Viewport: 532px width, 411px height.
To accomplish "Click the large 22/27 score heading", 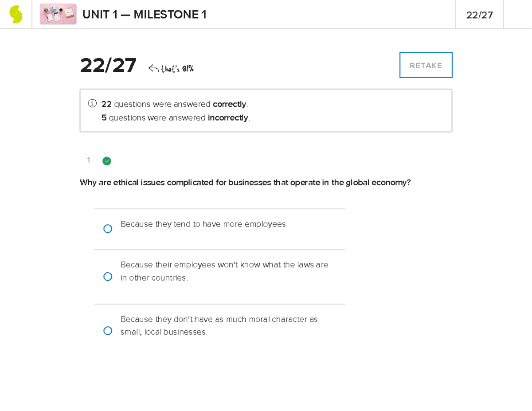I will [108, 65].
